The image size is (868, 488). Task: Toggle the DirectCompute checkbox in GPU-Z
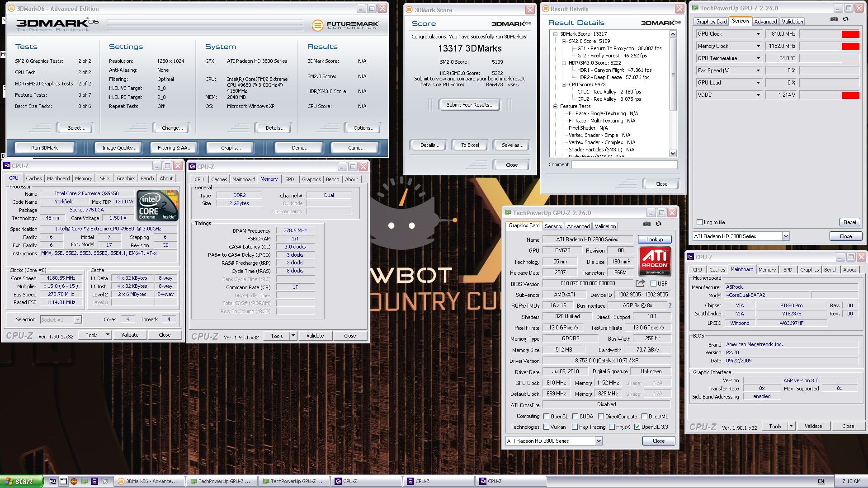click(x=601, y=417)
